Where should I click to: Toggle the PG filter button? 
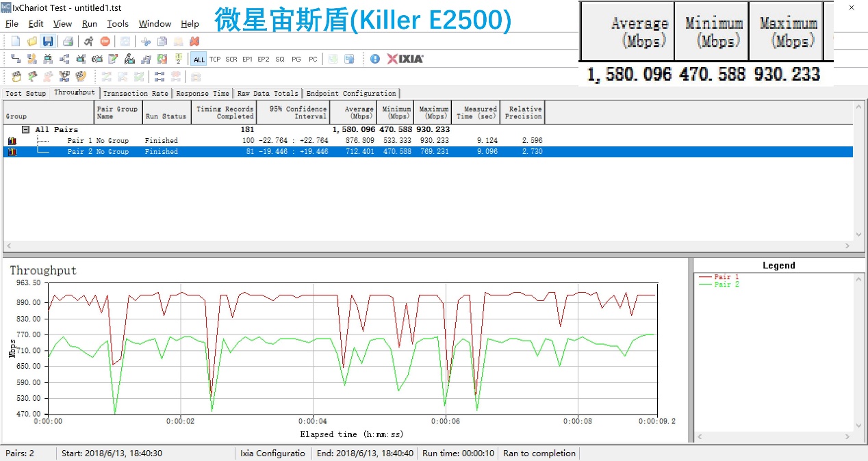296,59
